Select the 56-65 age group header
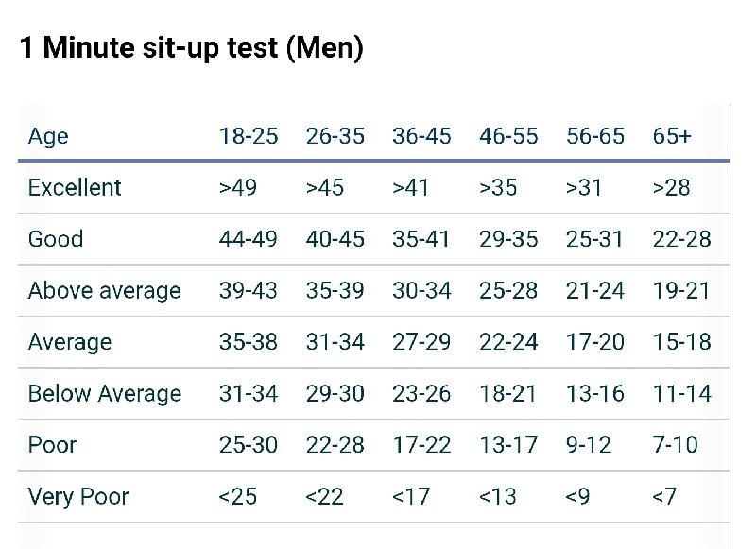756x549 pixels. click(595, 136)
